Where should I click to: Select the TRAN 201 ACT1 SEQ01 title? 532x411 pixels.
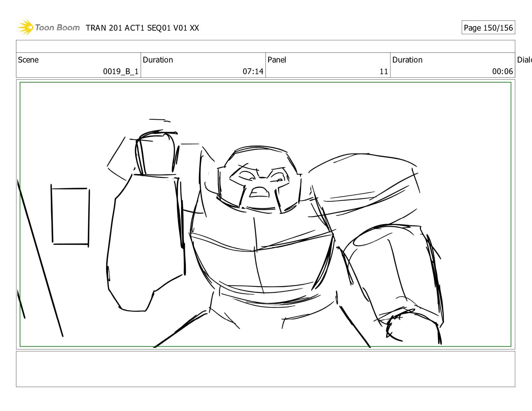tap(142, 28)
